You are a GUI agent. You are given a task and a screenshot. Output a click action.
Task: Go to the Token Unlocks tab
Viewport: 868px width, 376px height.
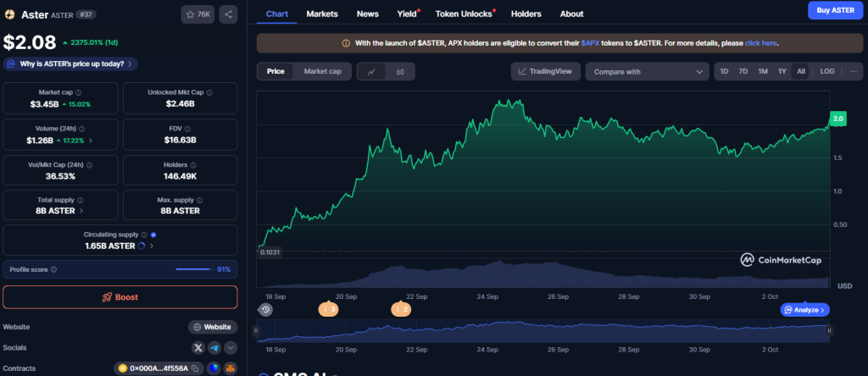(x=464, y=14)
